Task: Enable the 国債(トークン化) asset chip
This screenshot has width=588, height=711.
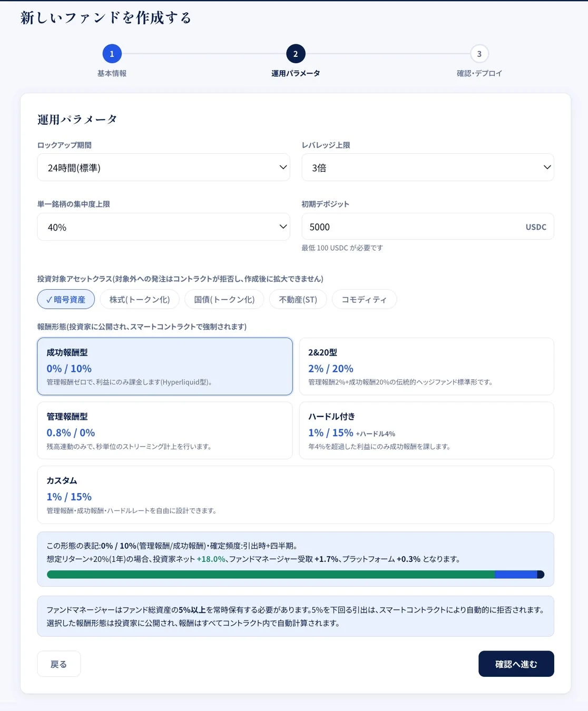Action: coord(224,299)
